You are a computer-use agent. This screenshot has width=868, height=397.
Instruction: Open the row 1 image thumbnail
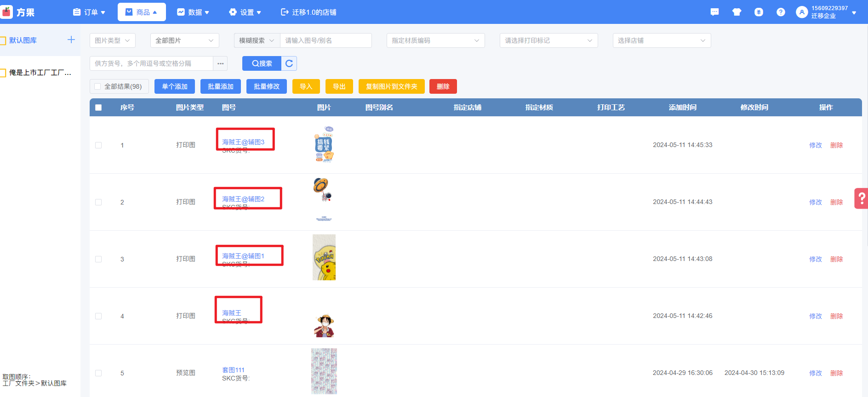click(x=324, y=144)
